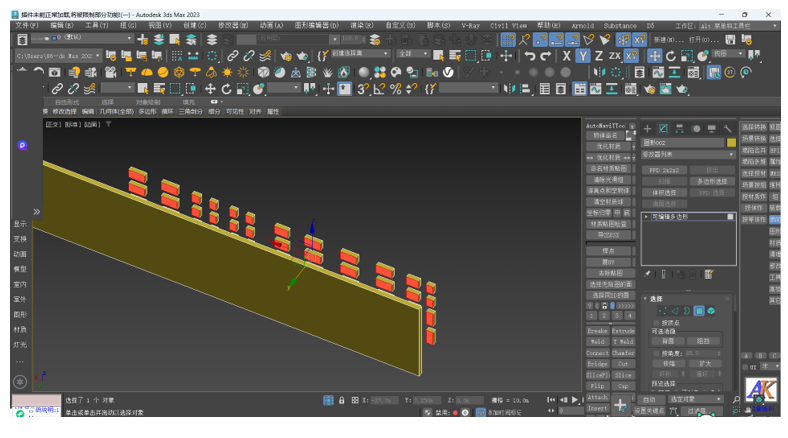The width and height of the screenshot is (788, 438).
Task: Open the Civil View menu
Action: [x=508, y=26]
